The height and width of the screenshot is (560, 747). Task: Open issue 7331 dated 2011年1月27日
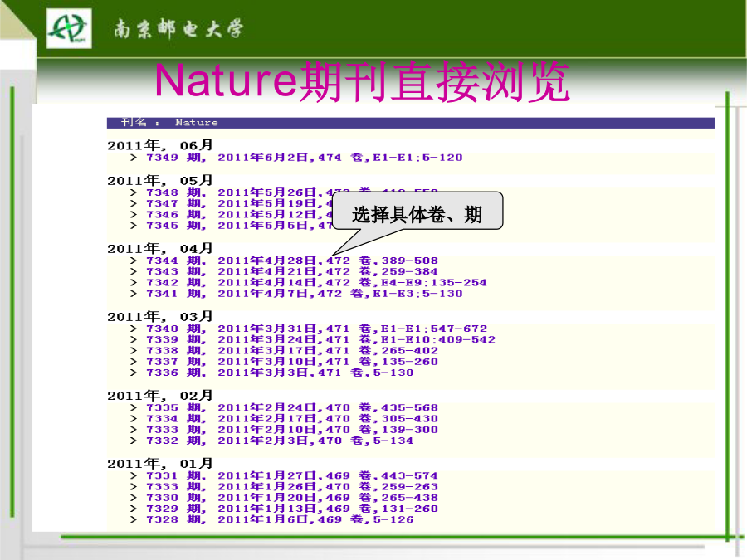291,475
